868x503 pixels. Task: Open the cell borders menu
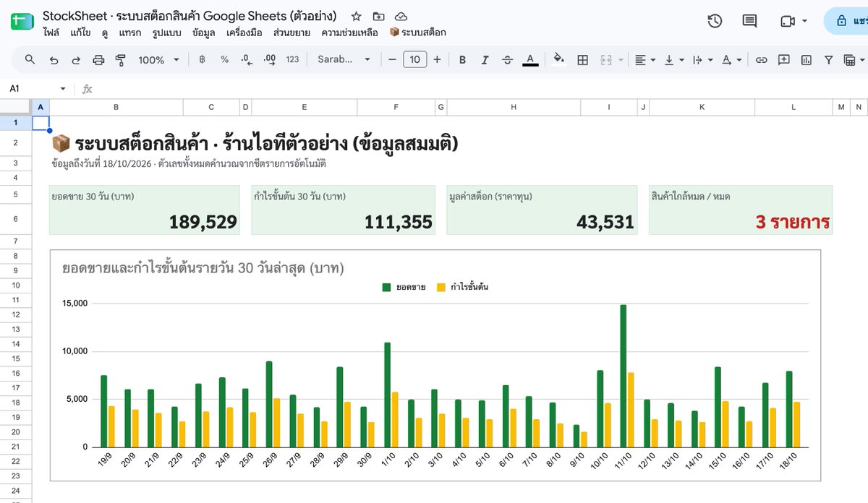(x=582, y=60)
